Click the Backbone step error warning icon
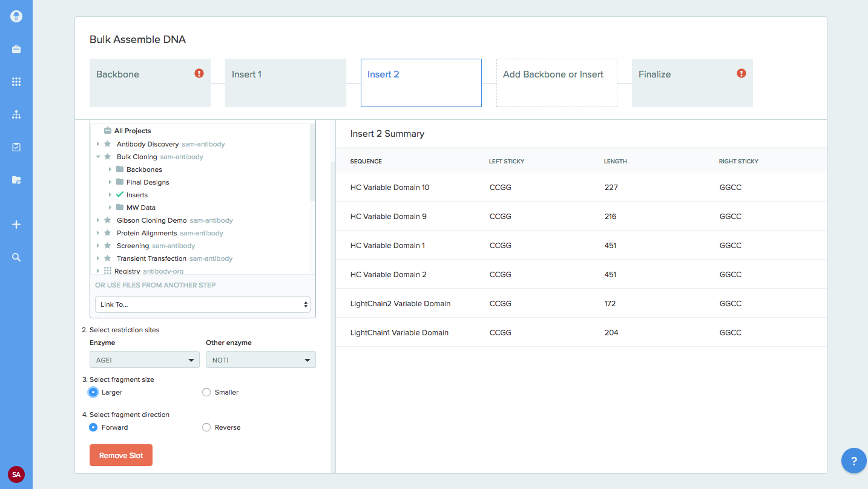This screenshot has width=868, height=489. tap(199, 73)
